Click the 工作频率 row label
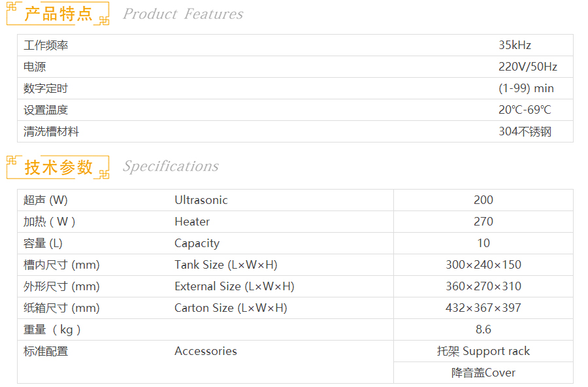 click(46, 45)
